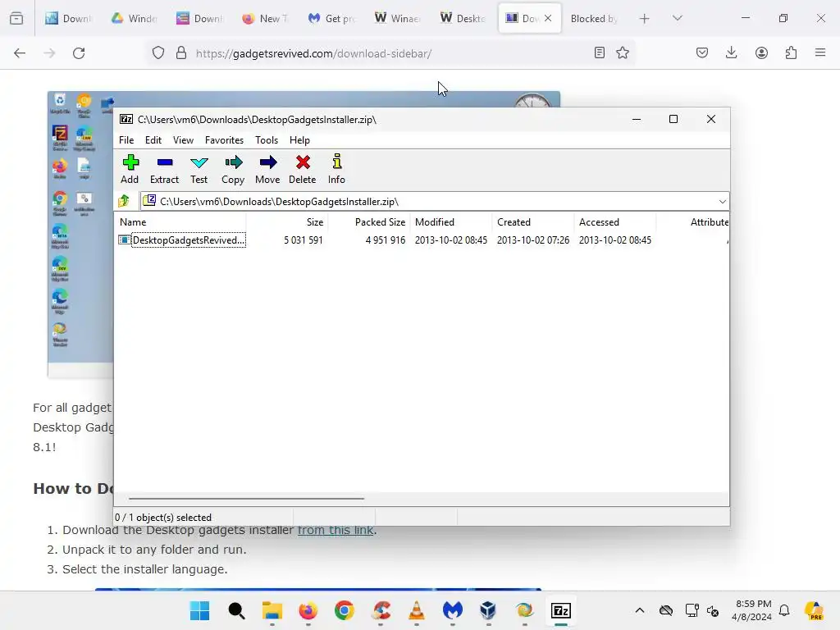The width and height of the screenshot is (840, 630).
Task: Sort by the Size column header
Action: (287, 221)
